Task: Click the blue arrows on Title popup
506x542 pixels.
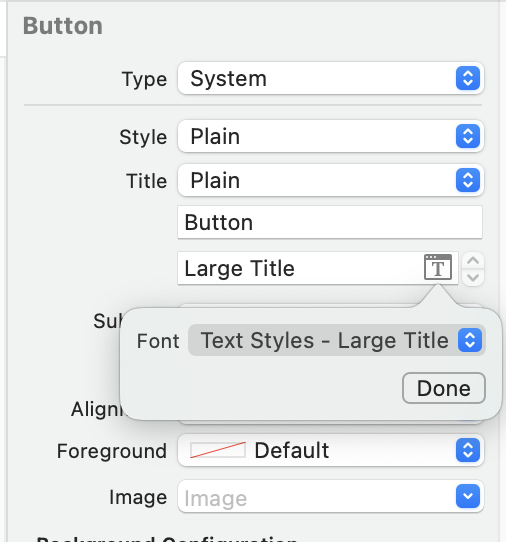Action: (468, 180)
